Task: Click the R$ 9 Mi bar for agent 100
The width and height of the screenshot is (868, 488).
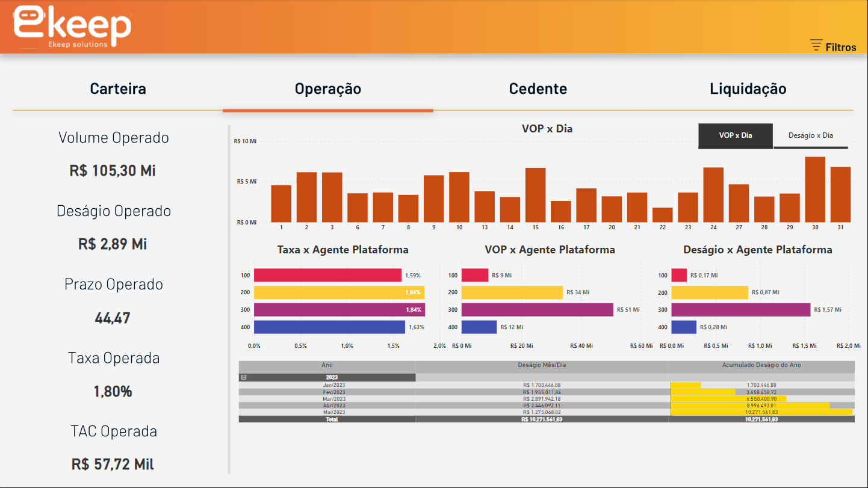Action: (475, 275)
